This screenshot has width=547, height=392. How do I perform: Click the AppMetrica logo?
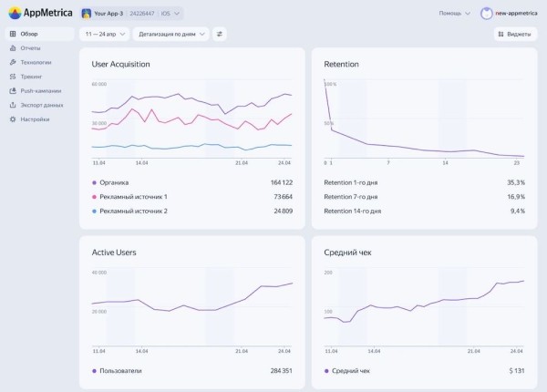[39, 14]
